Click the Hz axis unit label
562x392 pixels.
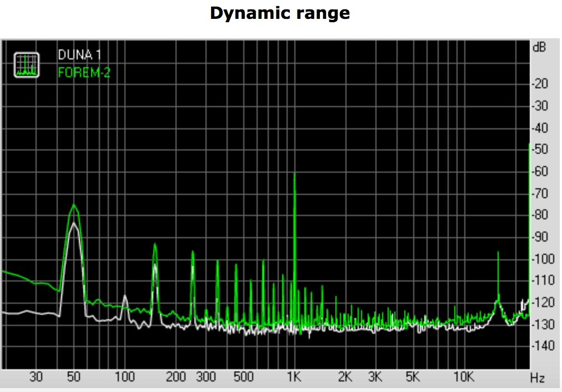click(537, 379)
